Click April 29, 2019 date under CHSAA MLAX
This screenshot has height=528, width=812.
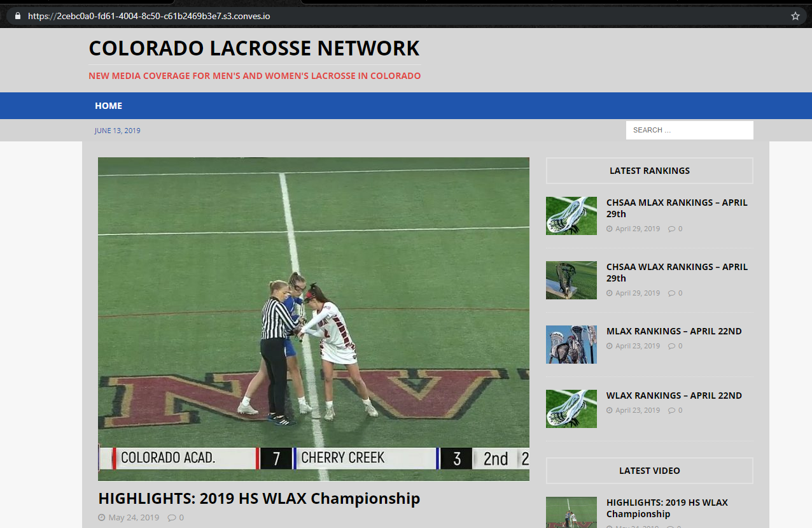pos(638,229)
